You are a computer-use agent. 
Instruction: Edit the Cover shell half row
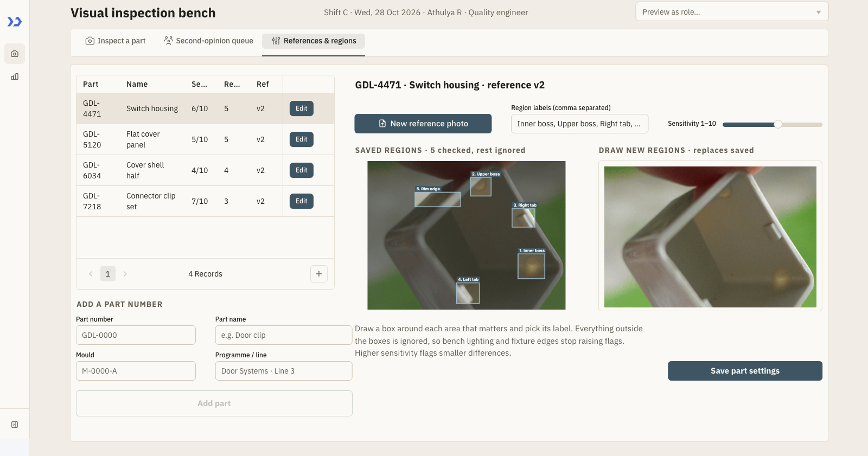pos(302,170)
